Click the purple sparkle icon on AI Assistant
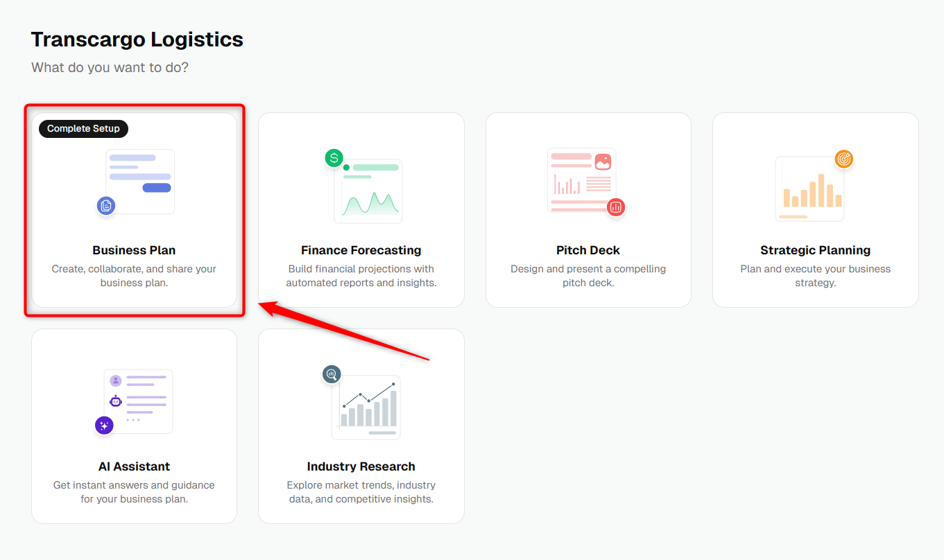944x560 pixels. [x=104, y=426]
